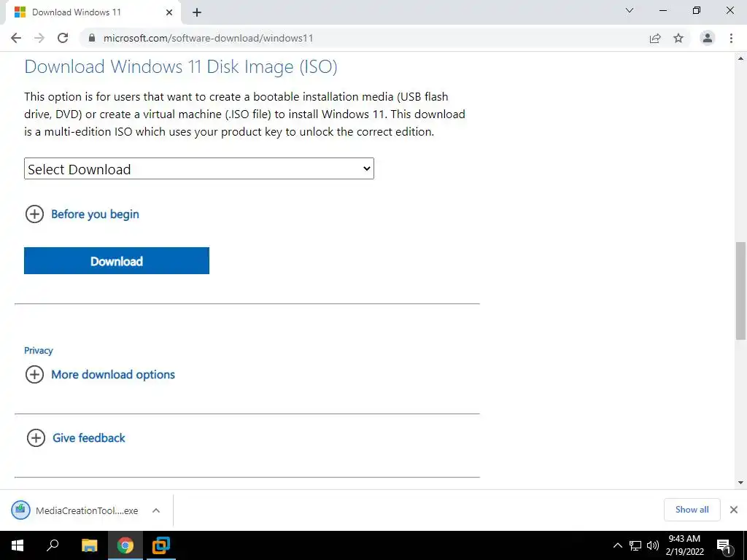Open the Select Download dropdown

(199, 168)
